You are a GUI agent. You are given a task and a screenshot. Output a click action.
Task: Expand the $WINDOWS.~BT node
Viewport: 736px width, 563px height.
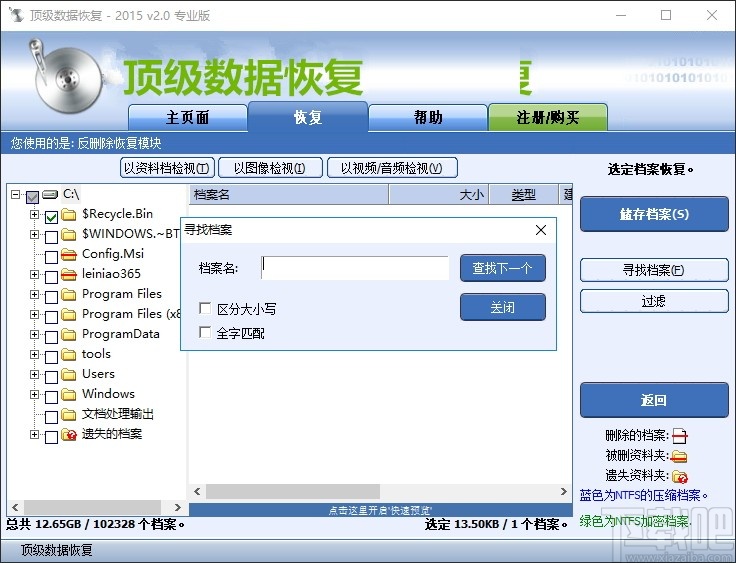(x=34, y=234)
